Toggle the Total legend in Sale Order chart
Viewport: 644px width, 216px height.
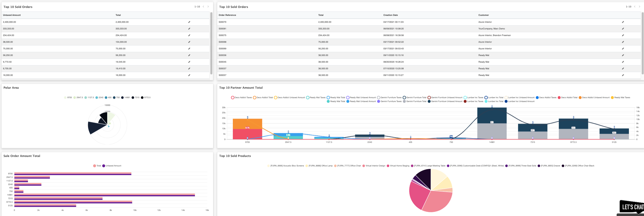pos(97,166)
